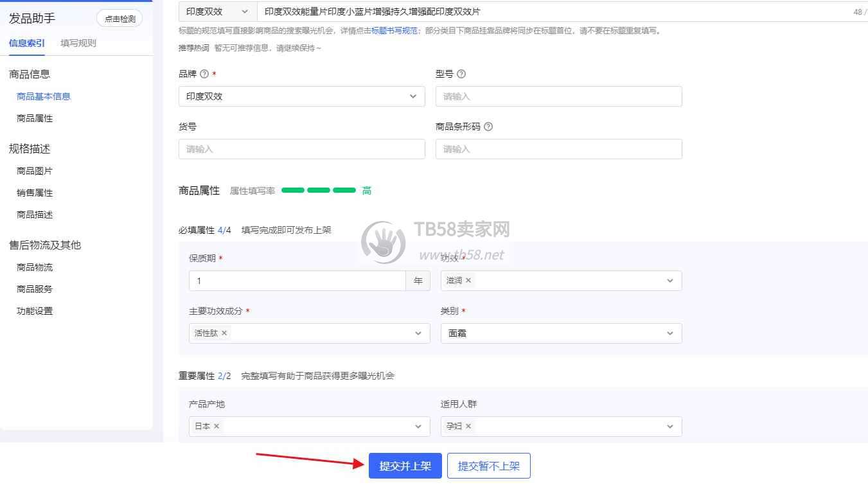The image size is (868, 485).
Task: Click the 属性填写率 progress bar
Action: coord(319,191)
